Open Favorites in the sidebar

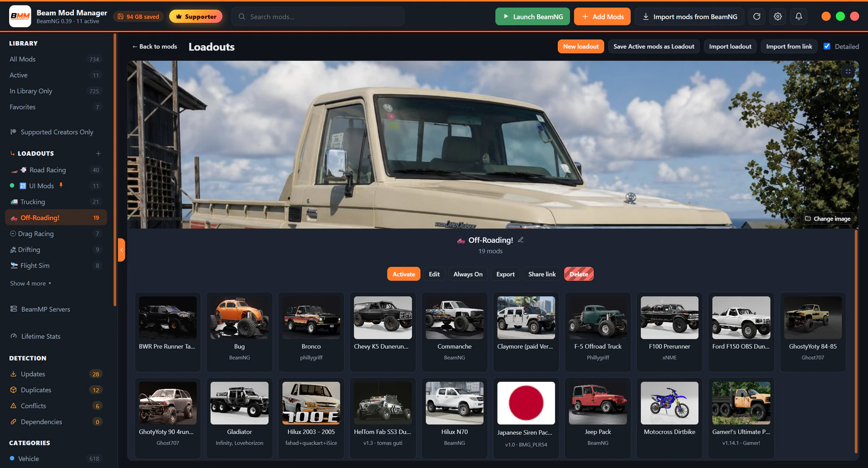click(x=56, y=107)
